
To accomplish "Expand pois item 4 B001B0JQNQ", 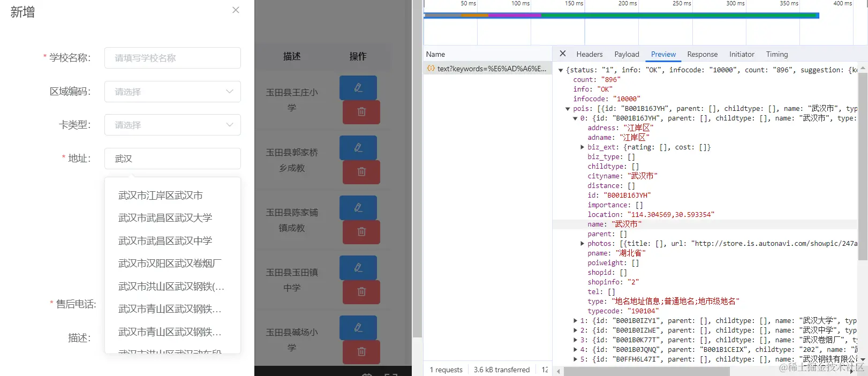I will tap(576, 350).
